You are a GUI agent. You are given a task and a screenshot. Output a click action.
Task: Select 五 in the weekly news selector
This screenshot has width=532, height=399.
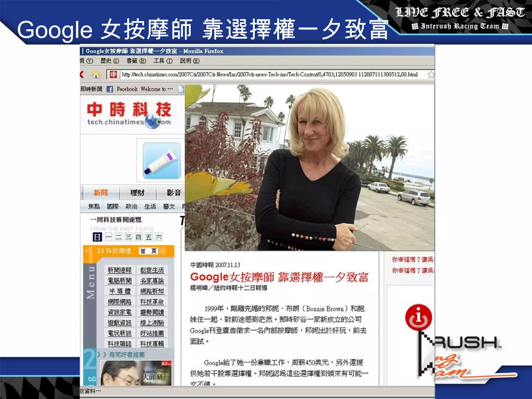pos(149,237)
